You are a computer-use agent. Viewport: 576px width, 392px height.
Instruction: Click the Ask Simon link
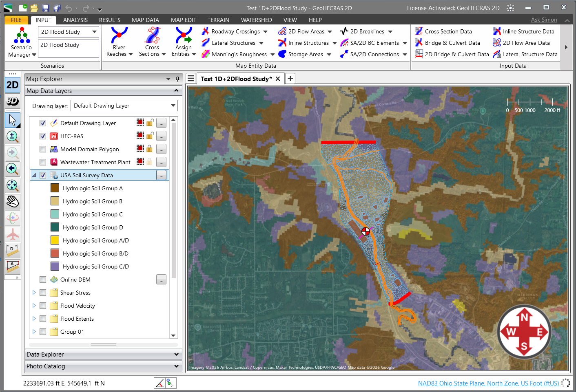pyautogui.click(x=544, y=20)
